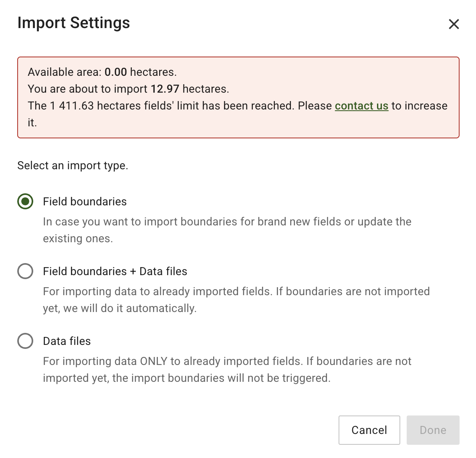Click the "Field boundaries + Data files" label
This screenshot has width=476, height=458.
click(x=115, y=272)
